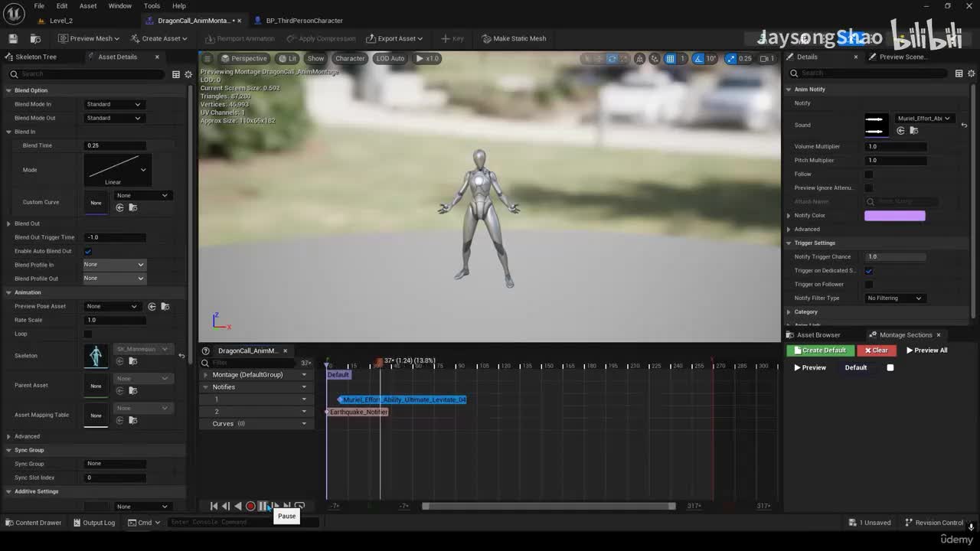Click the SK_Mannequin skeleton thumbnail
The width and height of the screenshot is (980, 551).
click(x=96, y=356)
